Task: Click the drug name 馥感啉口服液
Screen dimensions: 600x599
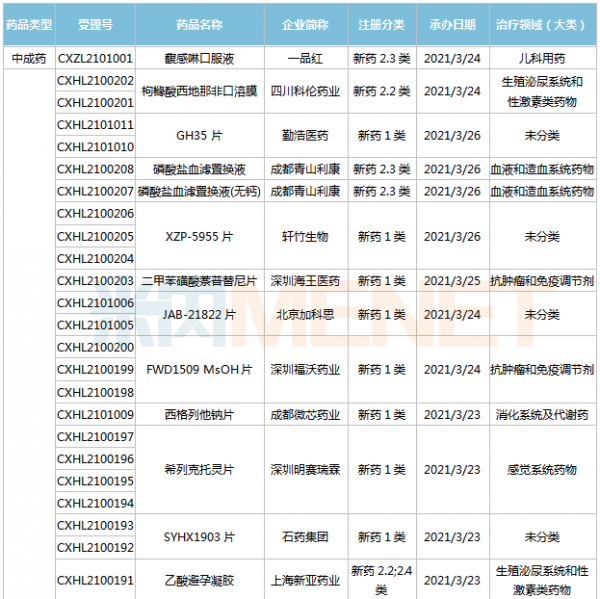Action: click(200, 59)
